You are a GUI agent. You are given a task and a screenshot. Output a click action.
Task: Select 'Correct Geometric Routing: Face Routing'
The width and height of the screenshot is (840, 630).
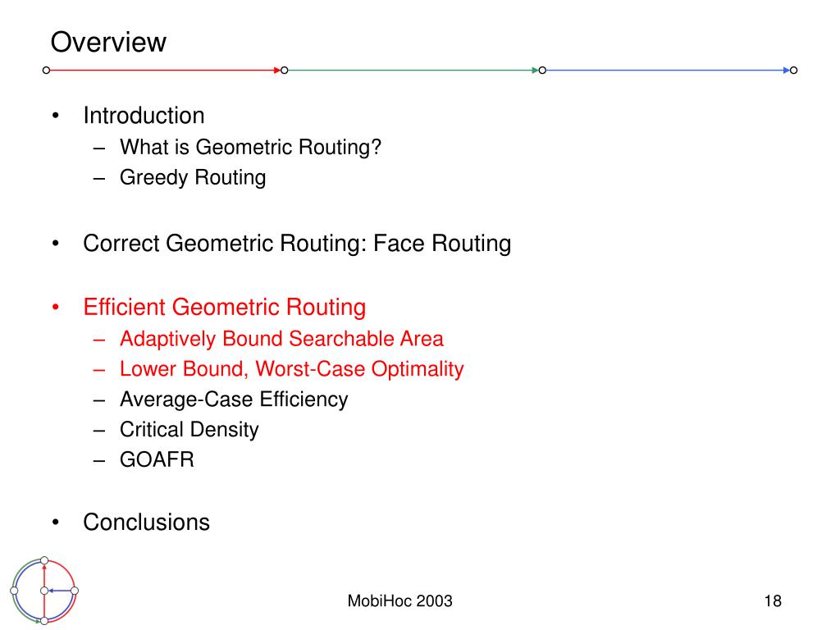[x=297, y=243]
